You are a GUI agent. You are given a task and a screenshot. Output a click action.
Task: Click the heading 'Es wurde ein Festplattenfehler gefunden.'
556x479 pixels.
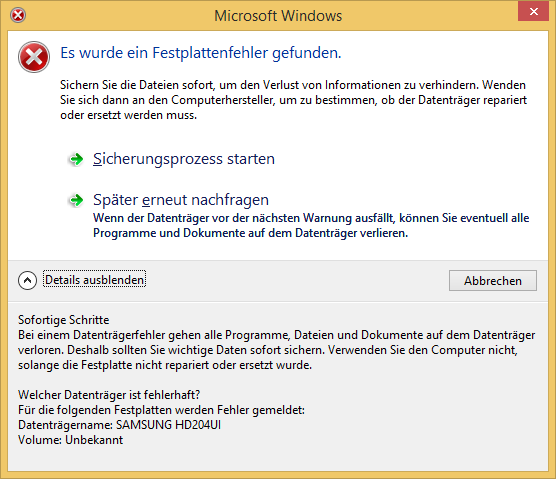(201, 53)
